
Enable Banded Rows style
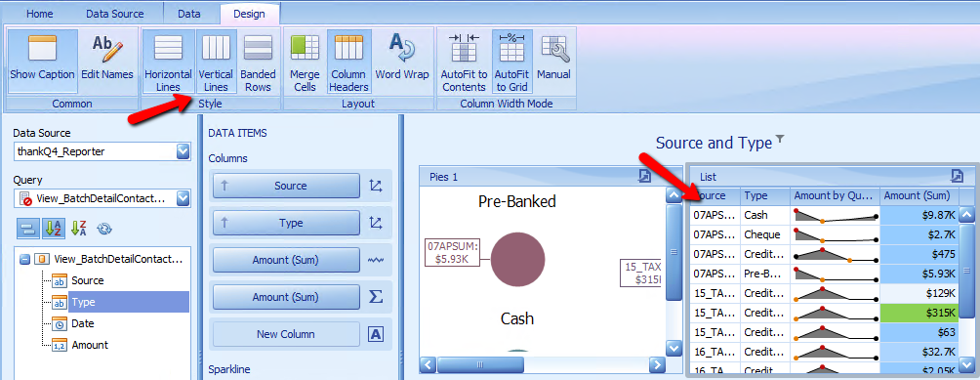coord(258,61)
